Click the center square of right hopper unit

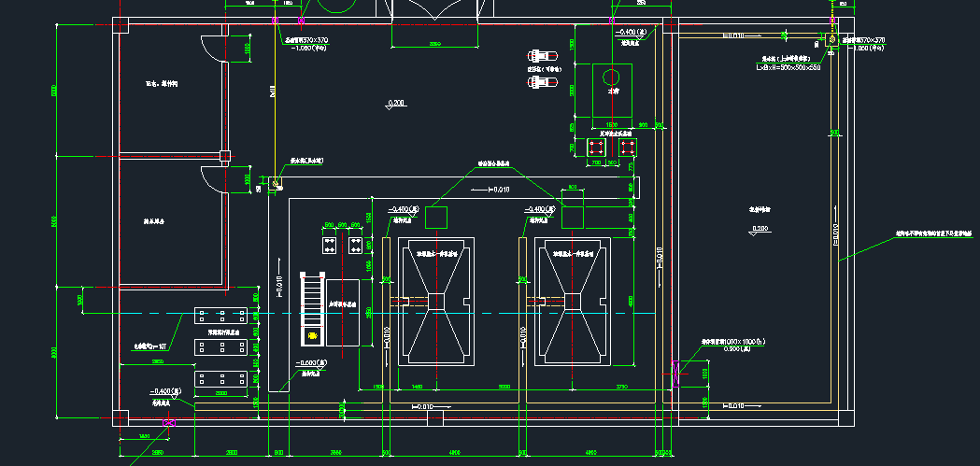[572, 301]
